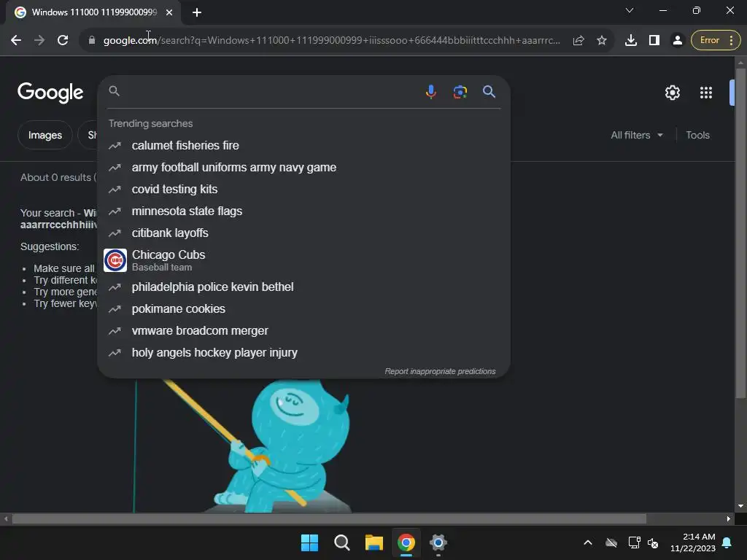Go to Google home via the logo
Viewport: 747px width, 560px height.
[x=50, y=93]
